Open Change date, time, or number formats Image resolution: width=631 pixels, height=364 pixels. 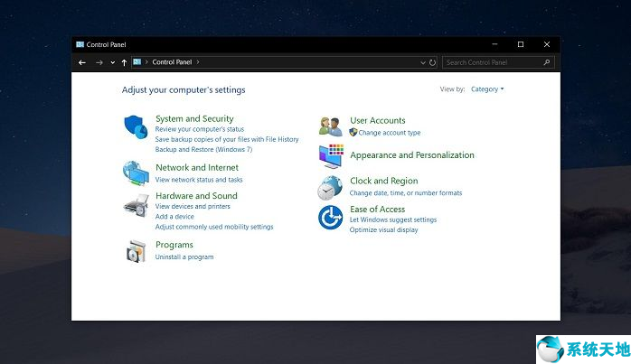[406, 193]
